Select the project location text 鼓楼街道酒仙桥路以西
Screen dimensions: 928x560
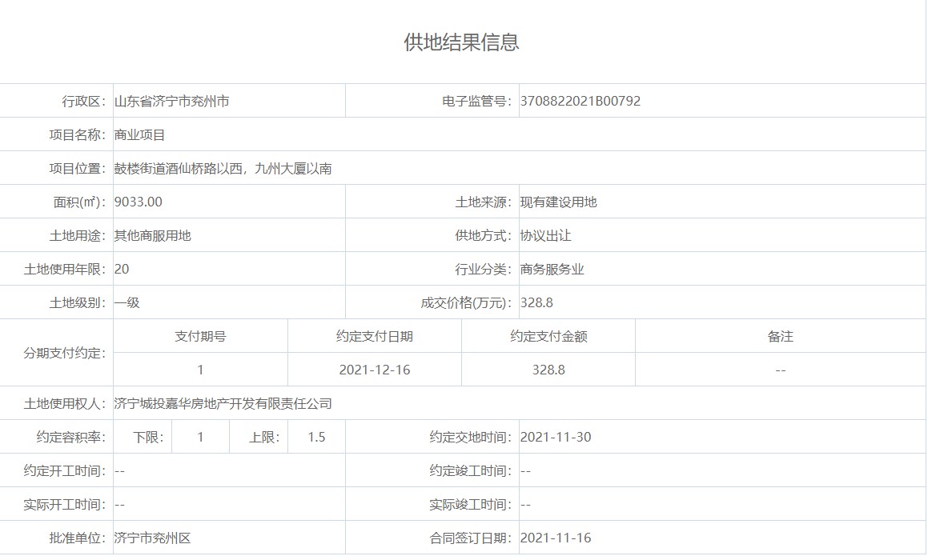180,169
